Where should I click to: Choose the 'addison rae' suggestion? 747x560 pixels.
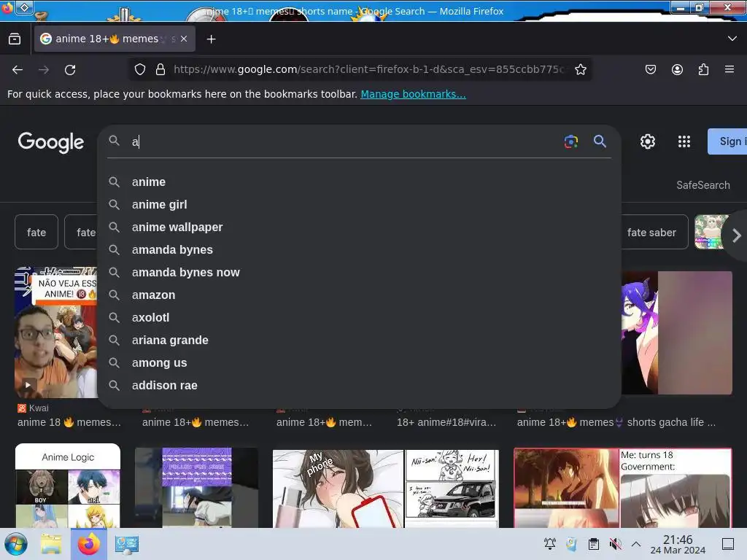[359, 385]
